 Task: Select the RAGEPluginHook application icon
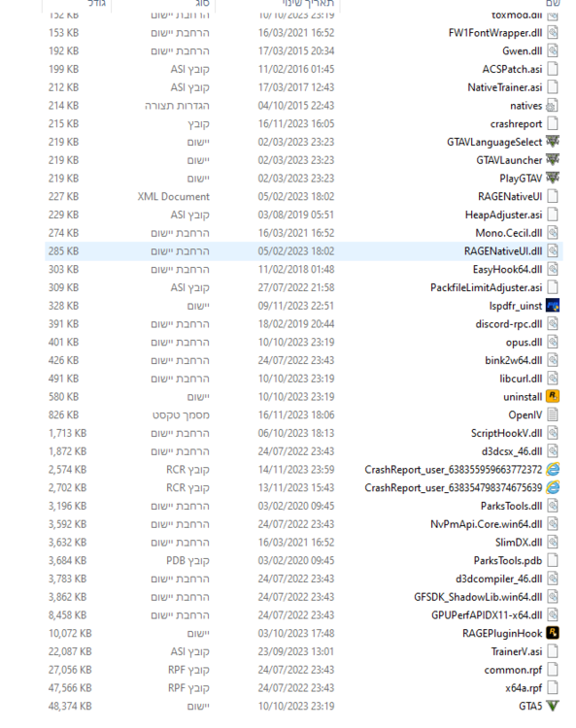[553, 633]
